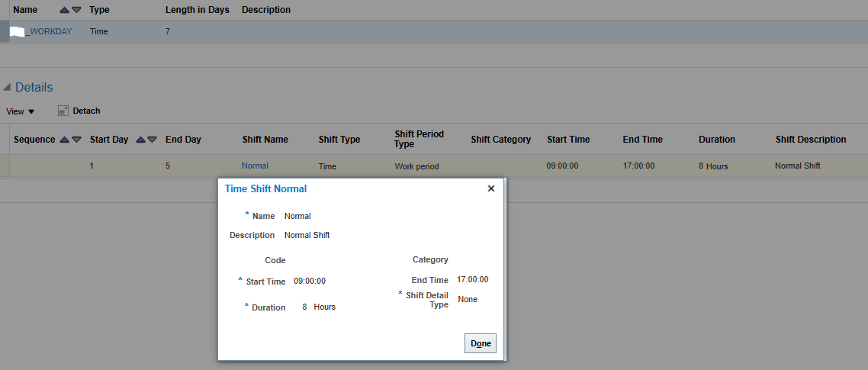Click the Shift Detail Type value None

[468, 299]
